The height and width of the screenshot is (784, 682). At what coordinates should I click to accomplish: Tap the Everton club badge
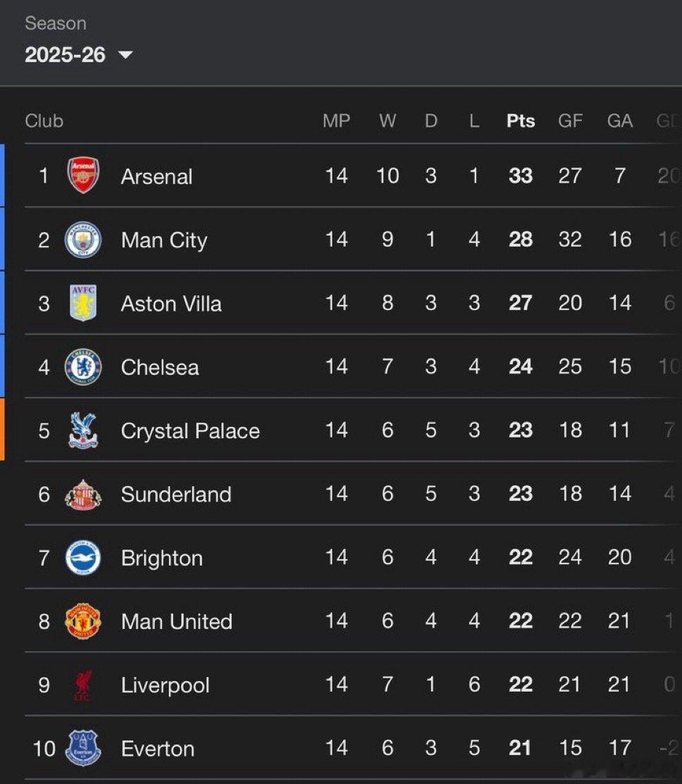[83, 748]
